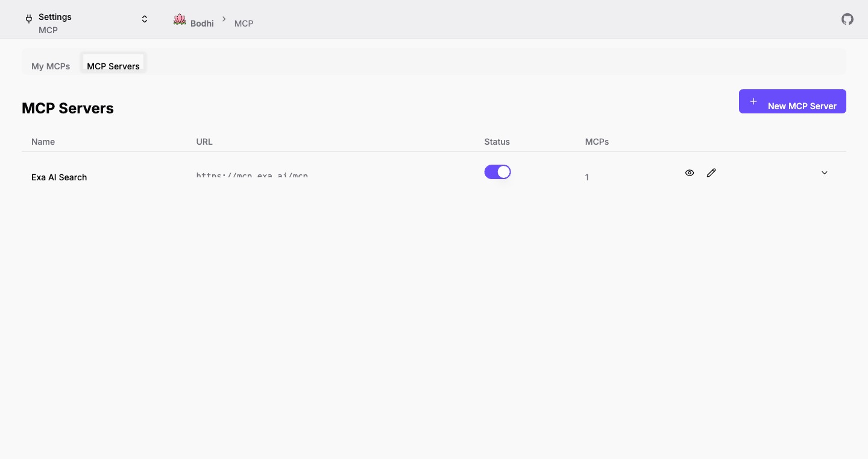868x459 pixels.
Task: Open the Settings section switcher
Action: 144,19
